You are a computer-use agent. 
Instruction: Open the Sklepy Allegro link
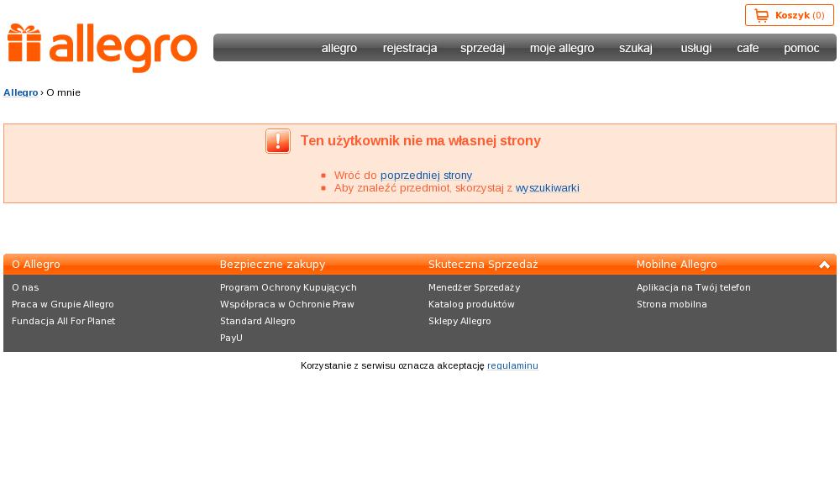[459, 322]
